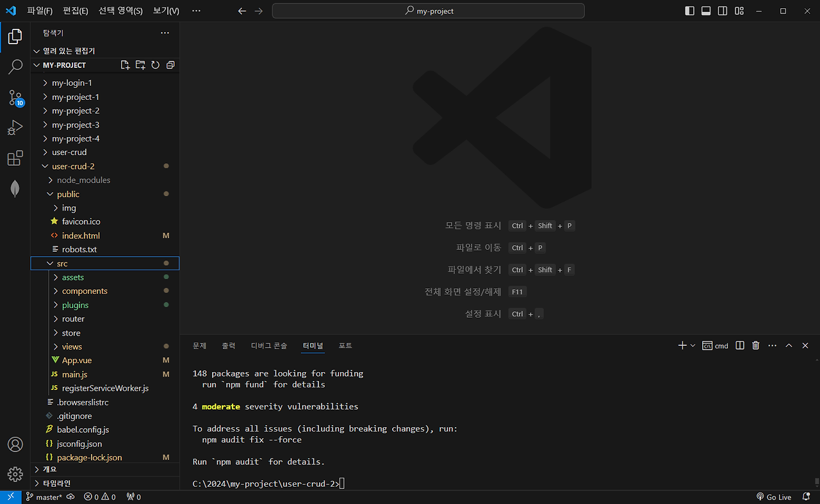
Task: Close the terminal panel
Action: tap(805, 345)
